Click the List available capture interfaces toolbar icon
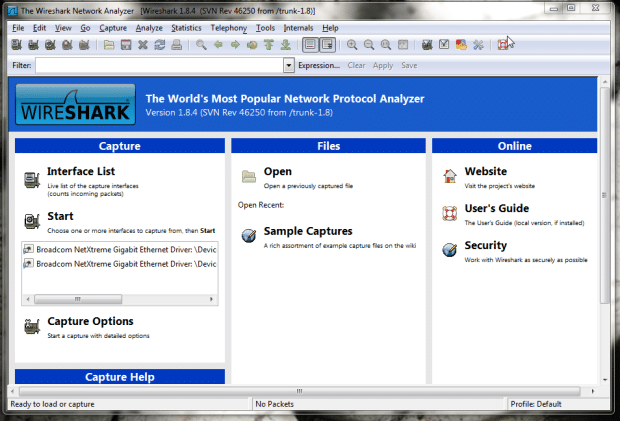 pyautogui.click(x=17, y=45)
